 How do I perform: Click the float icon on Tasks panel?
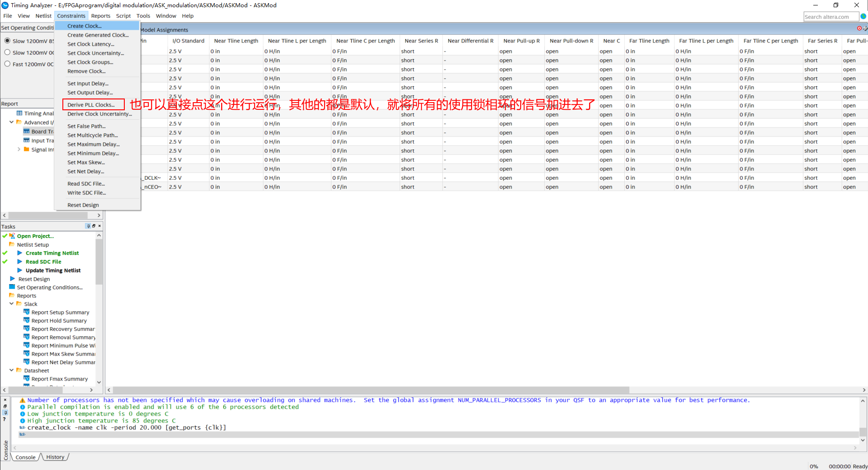tap(94, 226)
